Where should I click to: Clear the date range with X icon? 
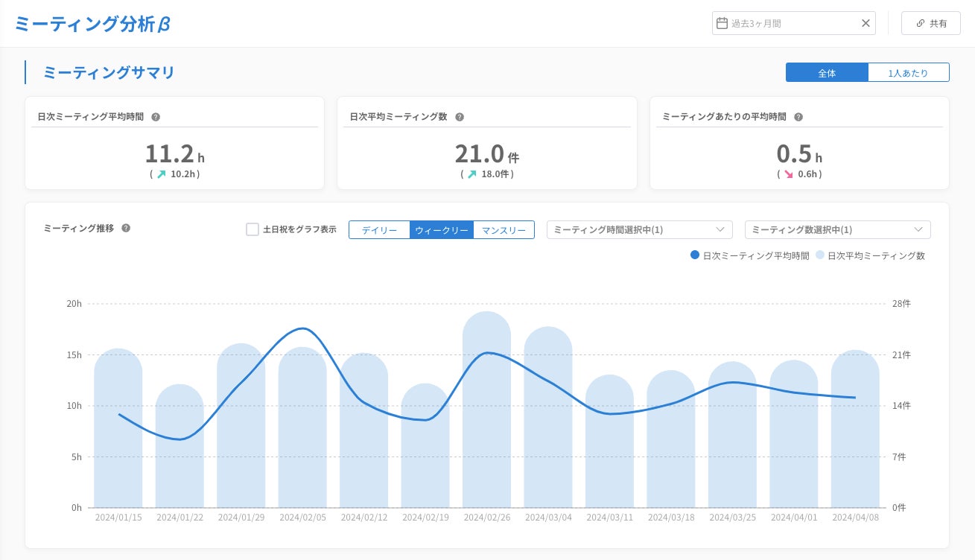[866, 23]
